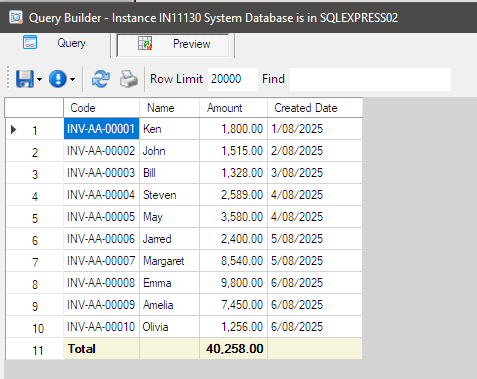Select cell INV-AA-00005
This screenshot has height=379, width=477.
coord(101,217)
